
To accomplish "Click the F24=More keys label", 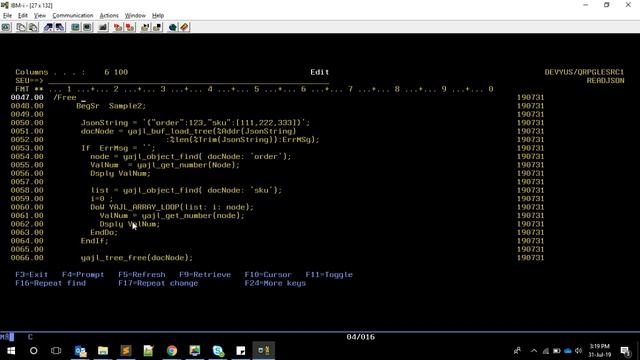I will point(275,283).
